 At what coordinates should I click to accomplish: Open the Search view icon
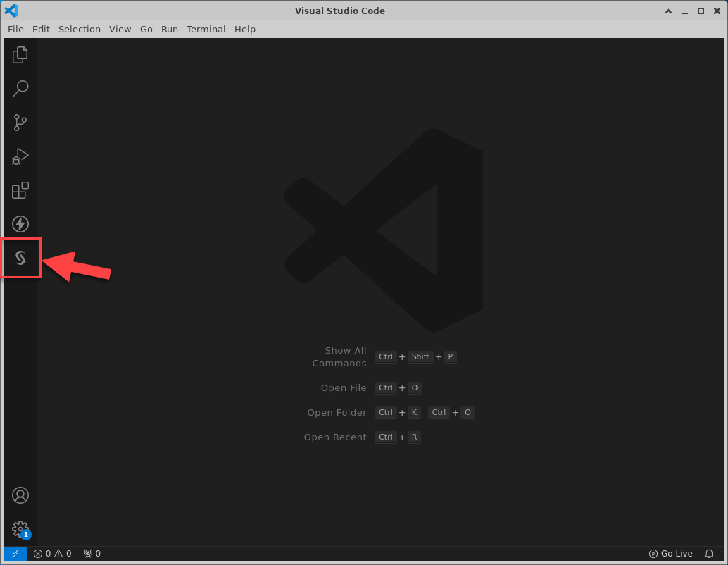click(20, 88)
